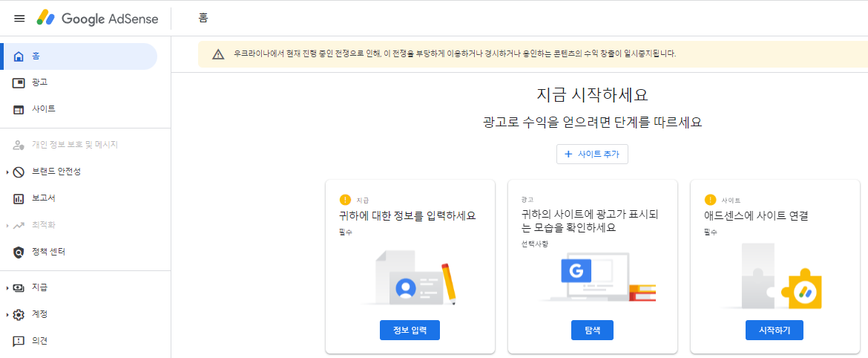The height and width of the screenshot is (358, 868).
Task: Click the plus icon in 사이트 추가
Action: click(568, 154)
